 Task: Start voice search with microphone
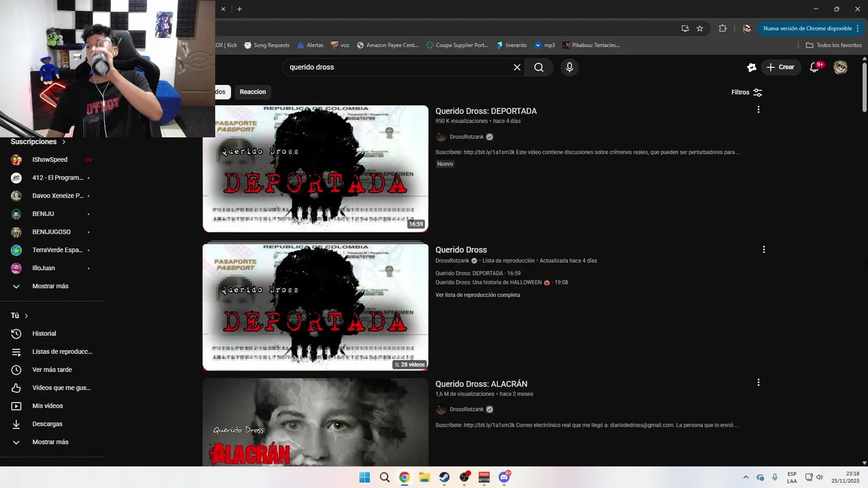569,67
